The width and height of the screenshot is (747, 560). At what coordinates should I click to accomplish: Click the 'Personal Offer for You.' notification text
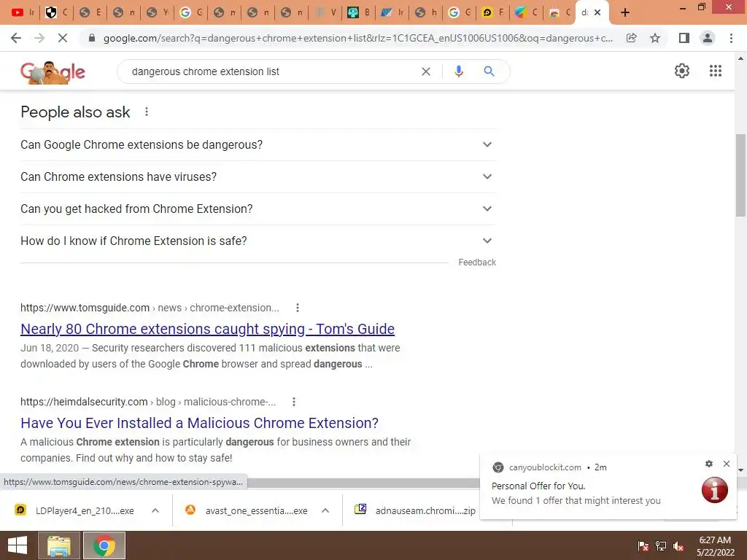[x=538, y=486]
